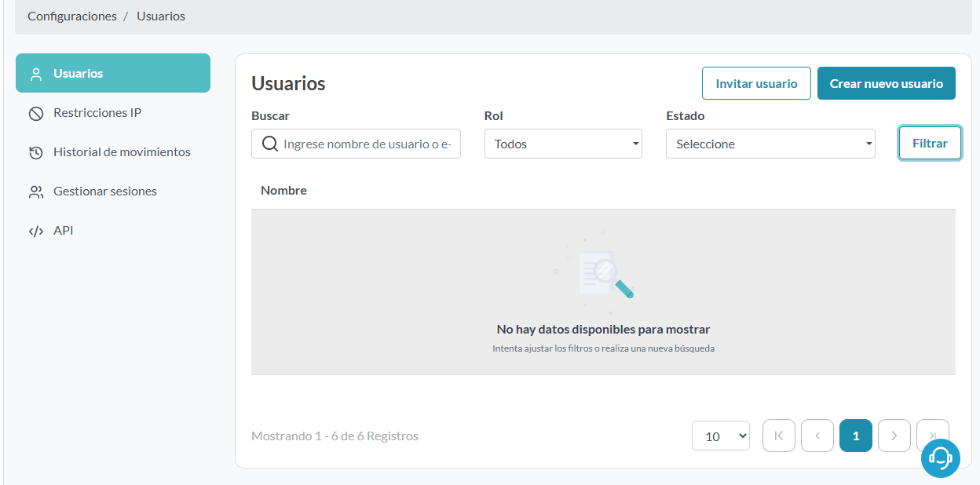This screenshot has height=485, width=980.
Task: Click the Configuraciones breadcrumb link
Action: pyautogui.click(x=72, y=16)
